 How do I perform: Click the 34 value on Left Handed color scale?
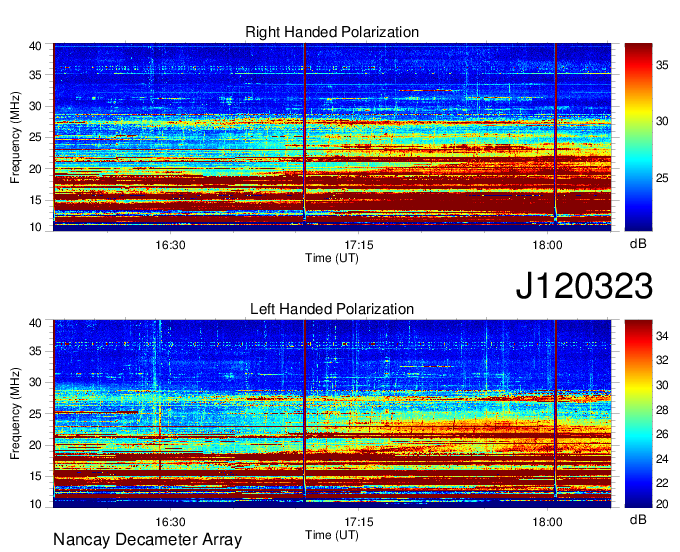[x=662, y=336]
